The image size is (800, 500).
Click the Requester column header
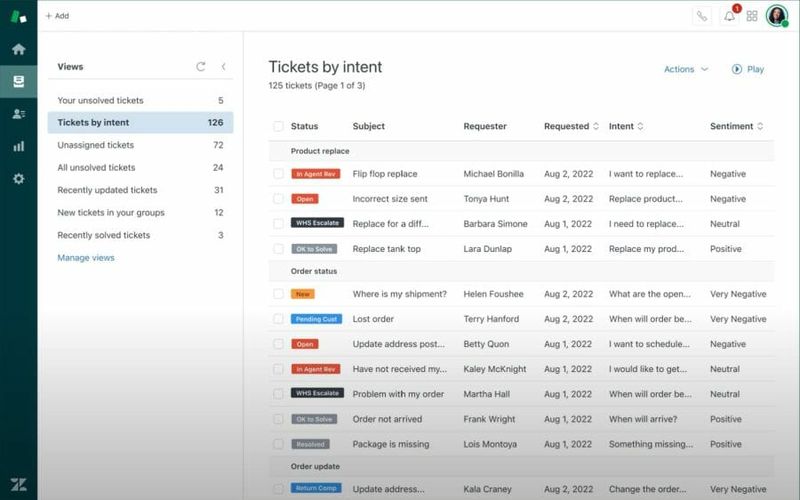click(485, 126)
